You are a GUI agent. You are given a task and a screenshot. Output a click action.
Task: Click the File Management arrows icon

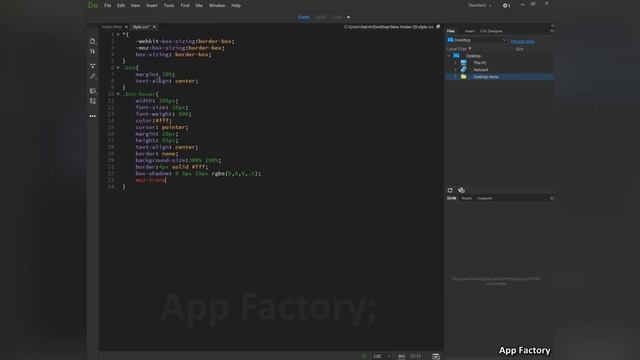tap(93, 51)
